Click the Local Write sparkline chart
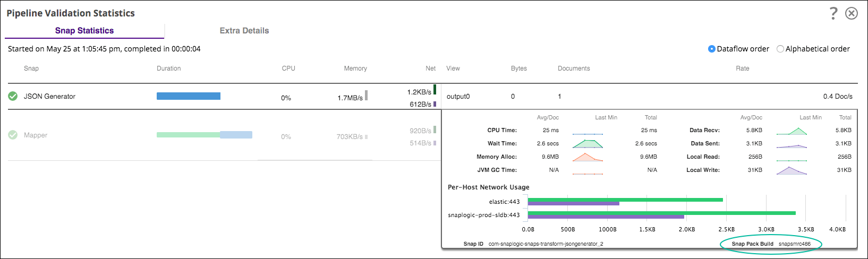Viewport: 868px width, 259px height. pos(792,170)
